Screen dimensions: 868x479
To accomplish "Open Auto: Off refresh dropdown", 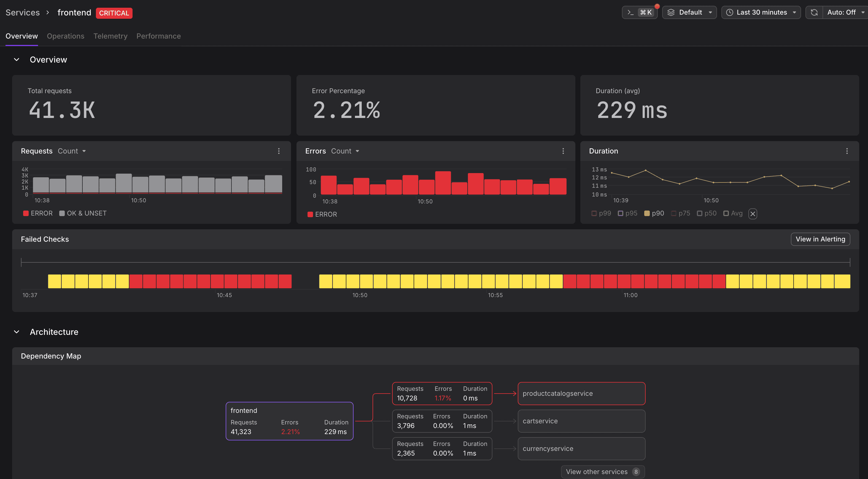I will tap(845, 12).
